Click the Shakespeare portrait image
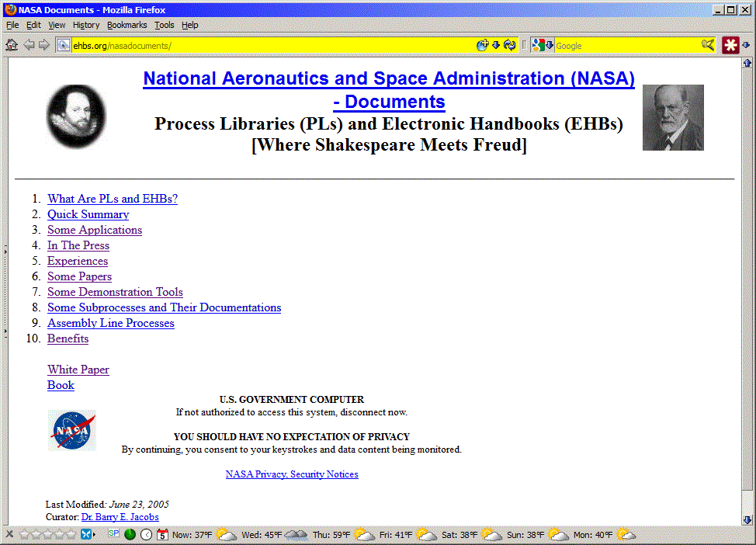Image resolution: width=756 pixels, height=545 pixels. click(x=76, y=116)
